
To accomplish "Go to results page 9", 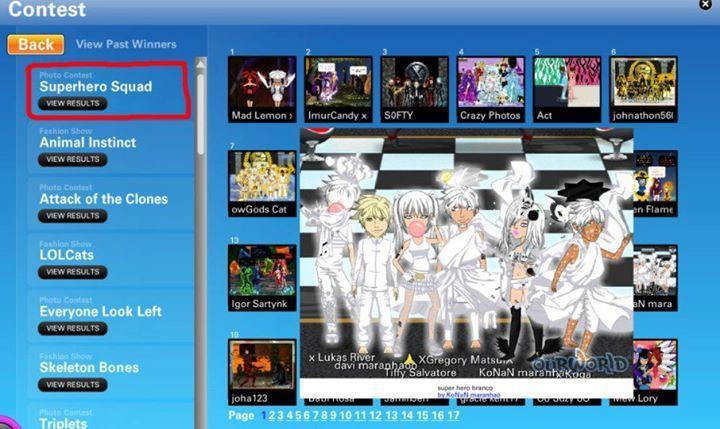I will tap(333, 416).
